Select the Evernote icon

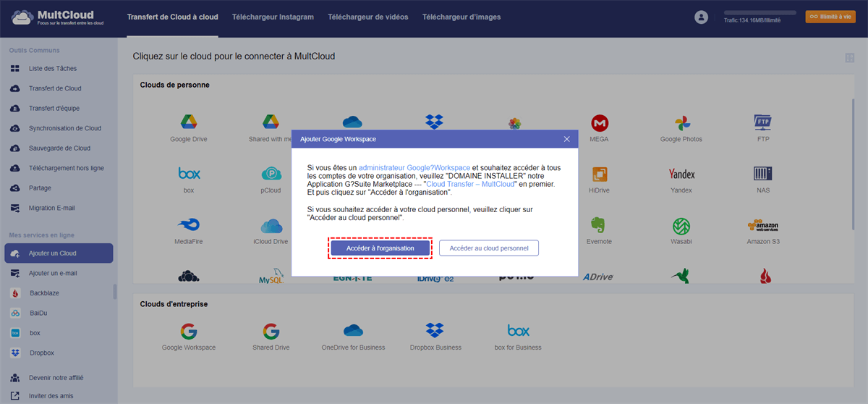(599, 225)
